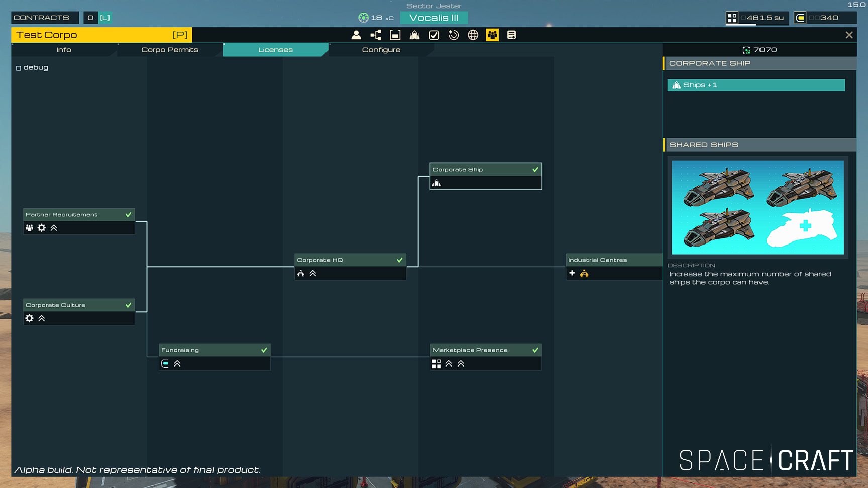Select the Marketplace Presence license node
This screenshot has width=868, height=488.
coord(486,357)
